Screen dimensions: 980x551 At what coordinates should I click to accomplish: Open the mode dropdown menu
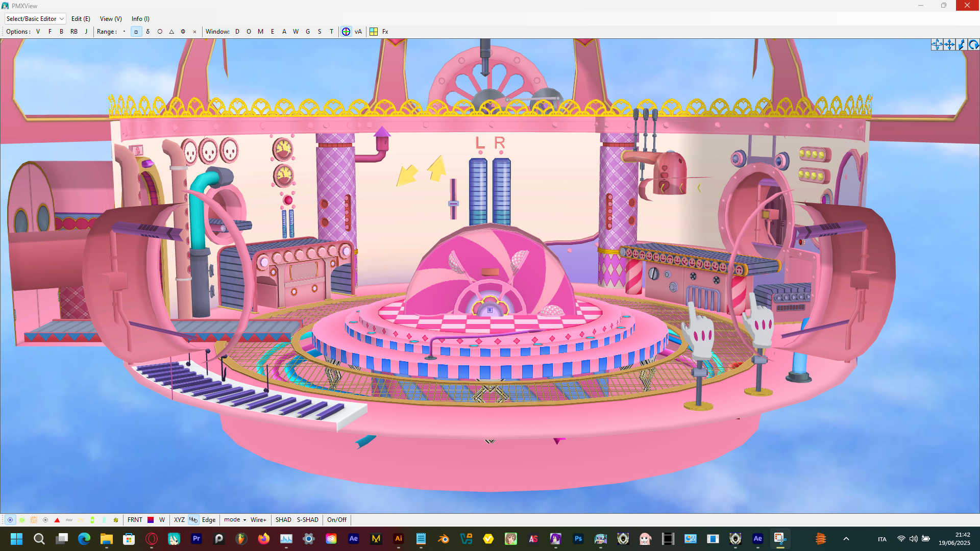tap(235, 520)
